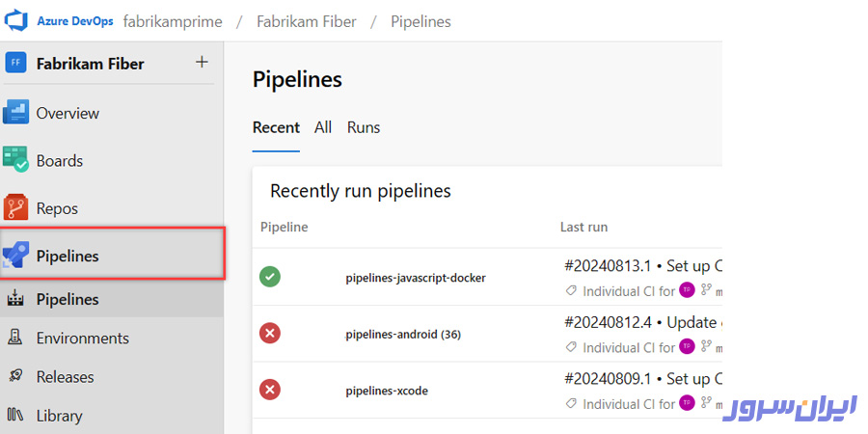This screenshot has width=868, height=434.
Task: Go to the Fabrikam Fiber breadcrumb
Action: click(306, 21)
